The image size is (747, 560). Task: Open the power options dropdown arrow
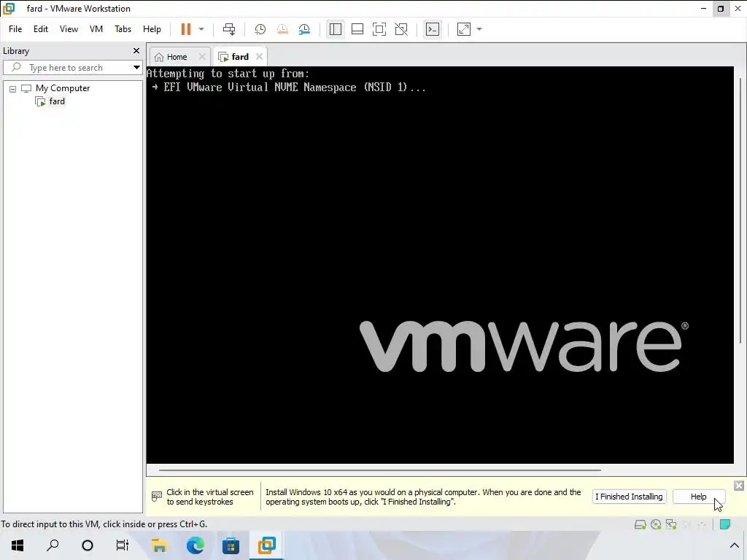tap(201, 29)
